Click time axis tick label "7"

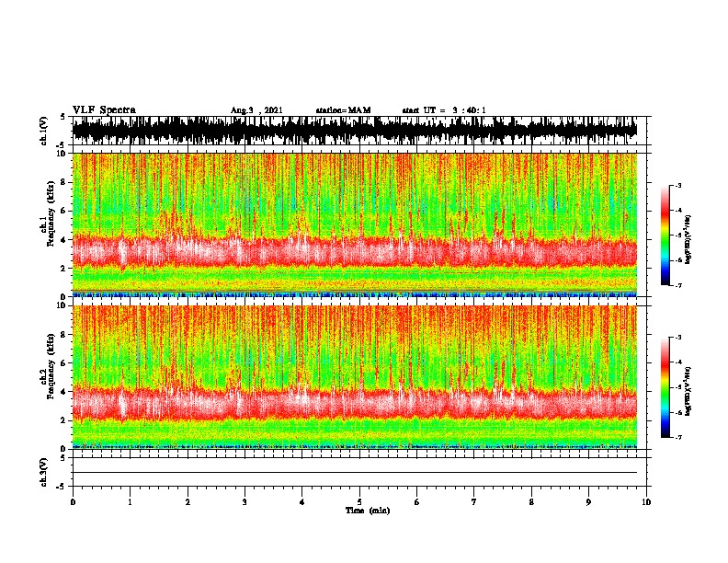click(474, 502)
